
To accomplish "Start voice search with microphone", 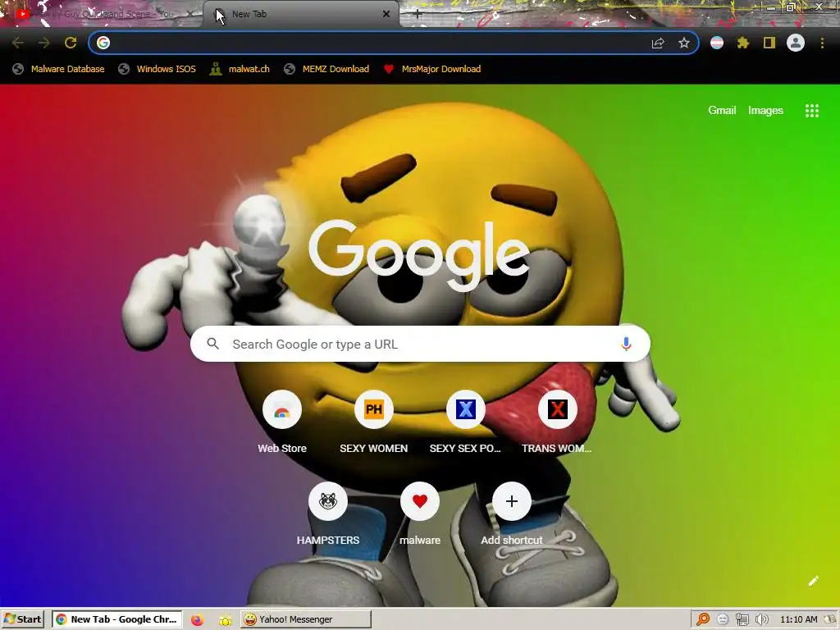I will [626, 344].
